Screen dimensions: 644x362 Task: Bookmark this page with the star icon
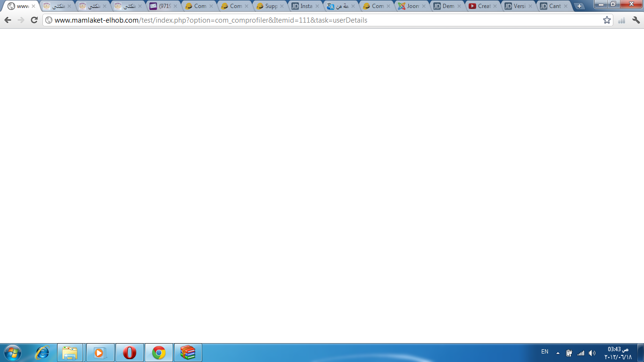(x=607, y=20)
